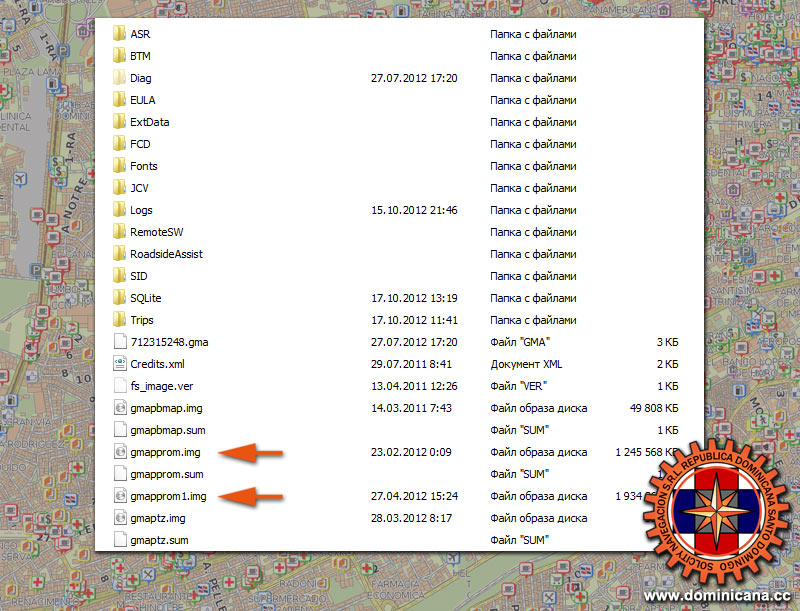Click the gmapbmap.img disk image icon

pos(119,408)
